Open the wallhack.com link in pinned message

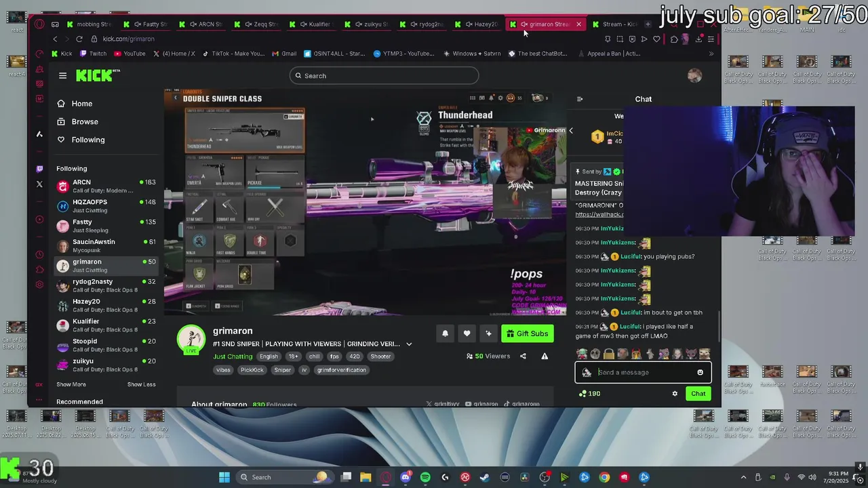point(599,214)
